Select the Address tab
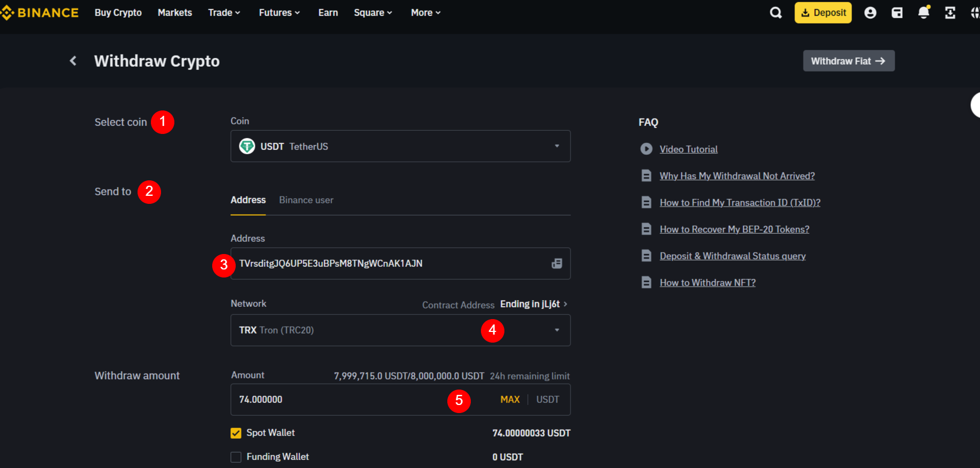This screenshot has width=980, height=468. click(248, 200)
